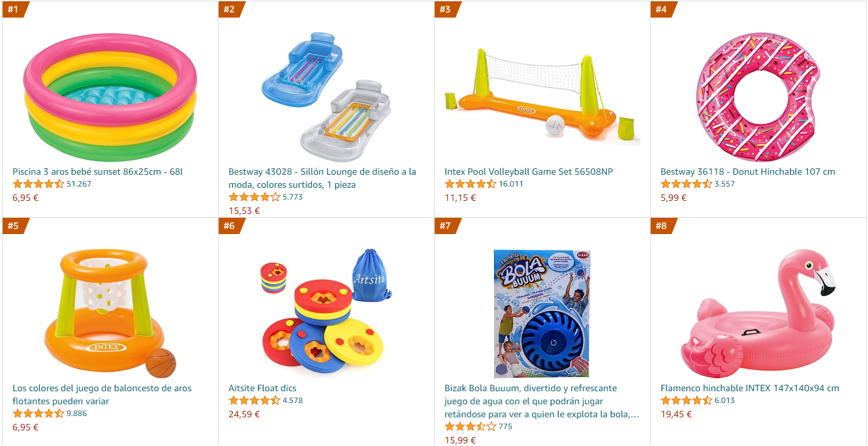Click star rating of the donut float
Image resolution: width=868 pixels, height=446 pixels.
(x=686, y=184)
